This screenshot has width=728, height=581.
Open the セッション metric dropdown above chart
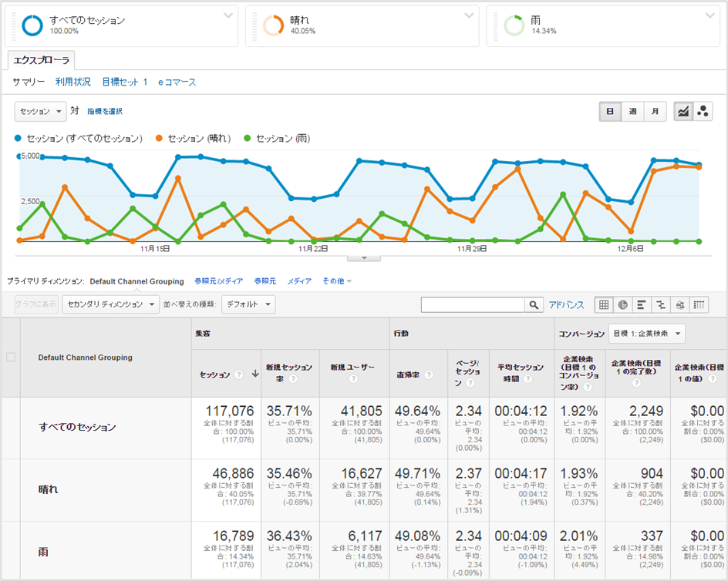[40, 112]
